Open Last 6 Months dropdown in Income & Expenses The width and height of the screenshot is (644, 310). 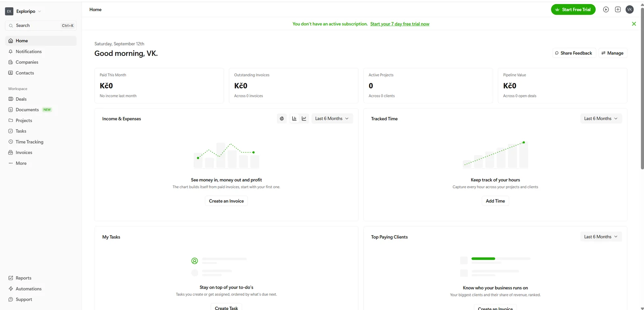(x=332, y=119)
